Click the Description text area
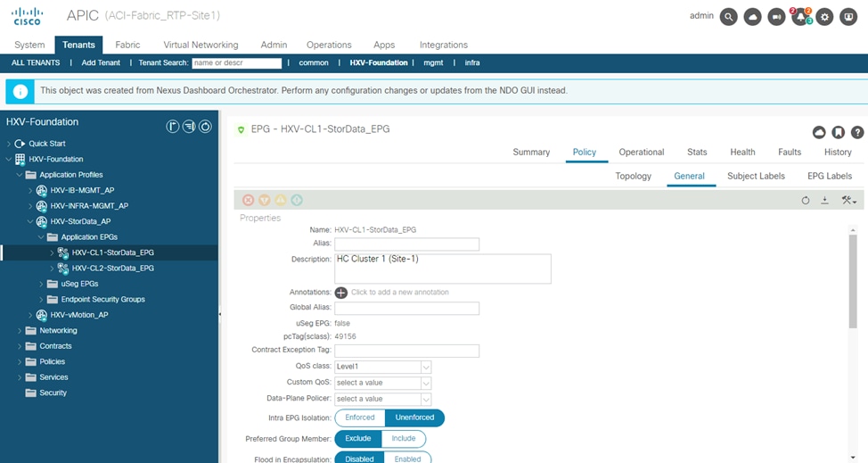 443,269
